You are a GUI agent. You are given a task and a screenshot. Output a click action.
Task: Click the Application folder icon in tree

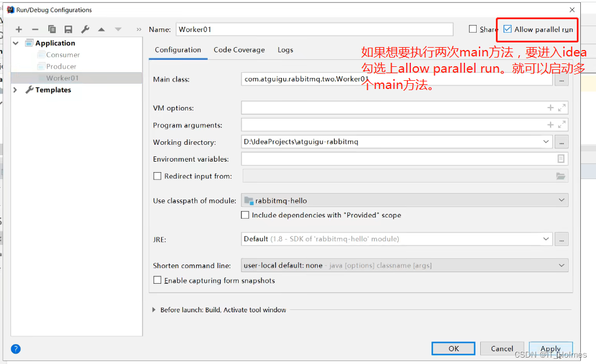pos(29,43)
